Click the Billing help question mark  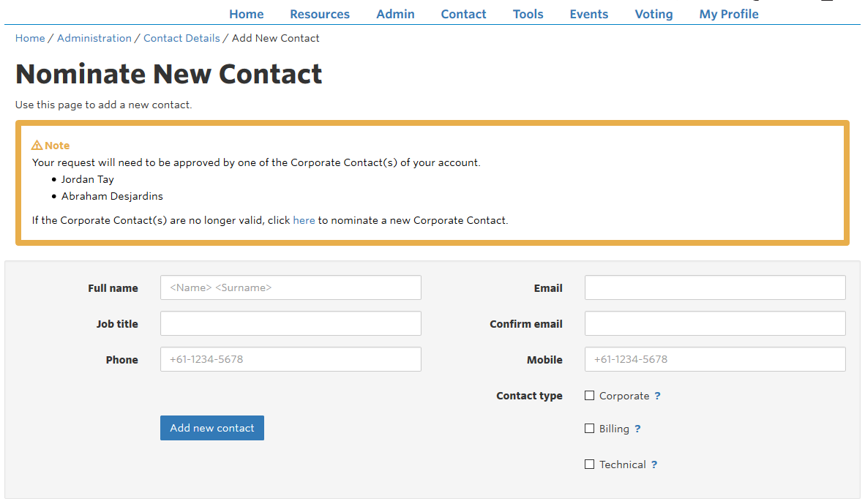[637, 429]
